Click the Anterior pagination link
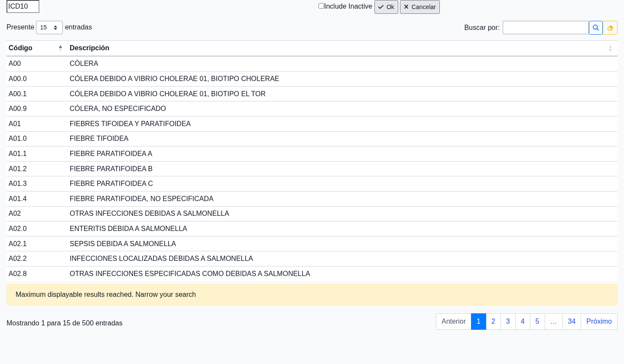The height and width of the screenshot is (364, 624). pos(453,322)
